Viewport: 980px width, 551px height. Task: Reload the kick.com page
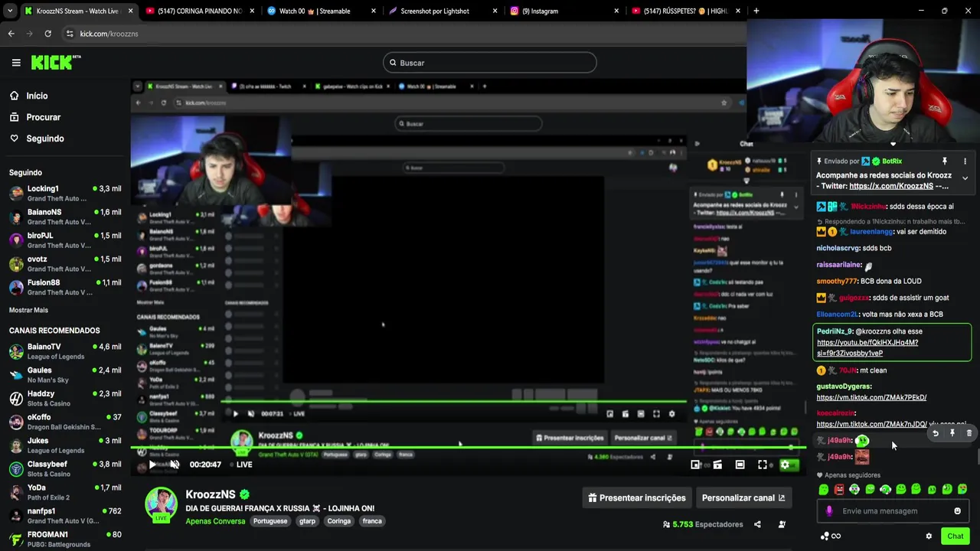pyautogui.click(x=47, y=34)
